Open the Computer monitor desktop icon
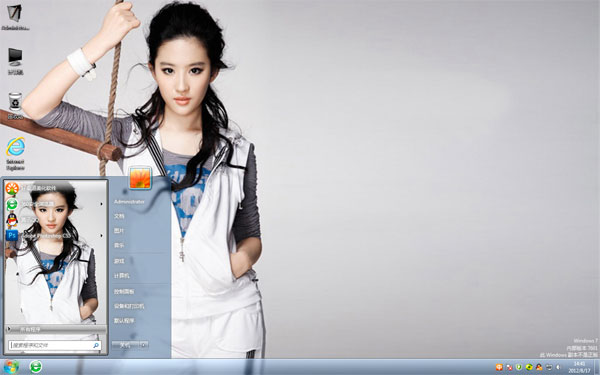Viewport: 600px width, 375px height. point(15,61)
